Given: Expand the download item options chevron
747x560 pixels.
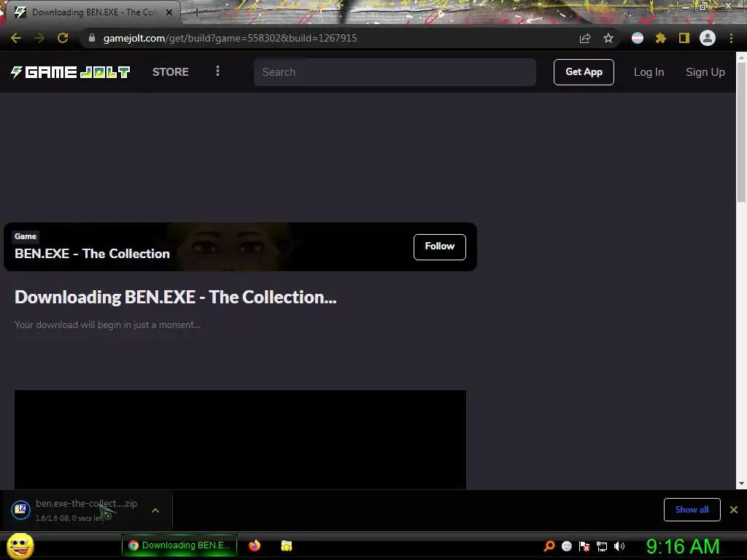Looking at the screenshot, I should (155, 510).
